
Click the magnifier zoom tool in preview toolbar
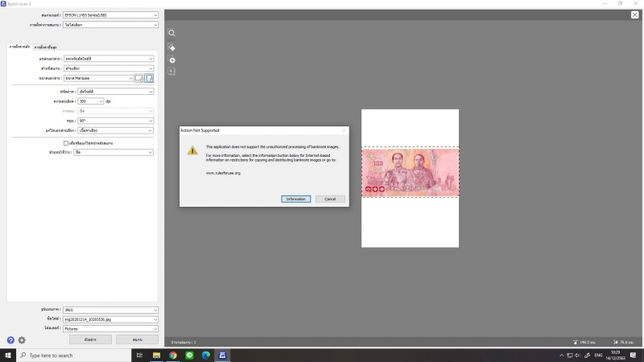click(171, 33)
